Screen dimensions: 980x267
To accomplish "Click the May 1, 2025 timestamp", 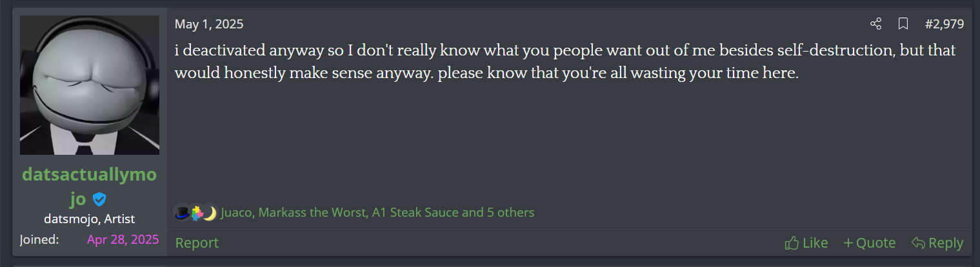I will click(209, 25).
